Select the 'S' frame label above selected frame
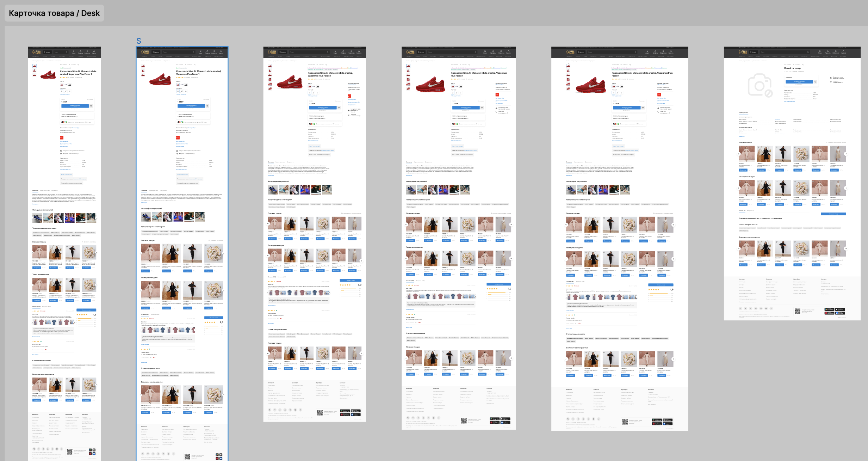 tap(138, 41)
